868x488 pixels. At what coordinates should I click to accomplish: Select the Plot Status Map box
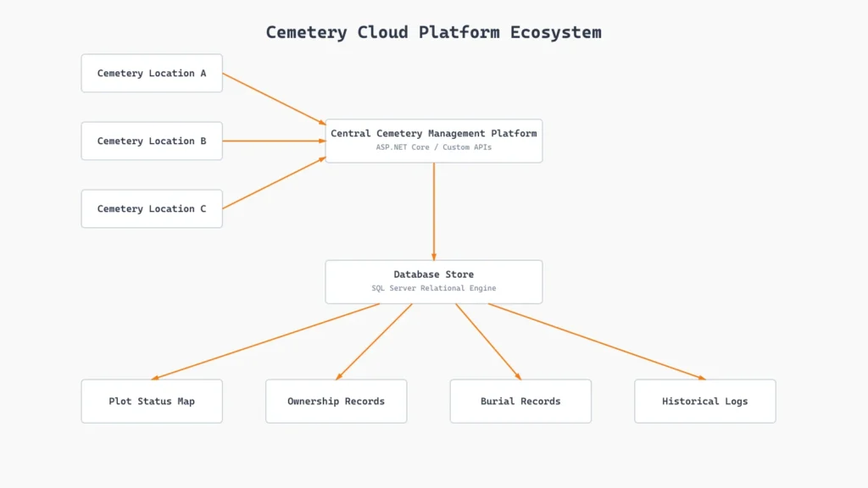[x=152, y=401]
